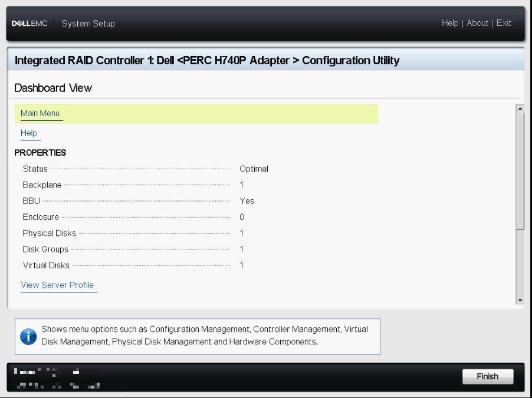Select the BBU value Yes
Viewport: 532px width, 398px height.
[x=247, y=201]
